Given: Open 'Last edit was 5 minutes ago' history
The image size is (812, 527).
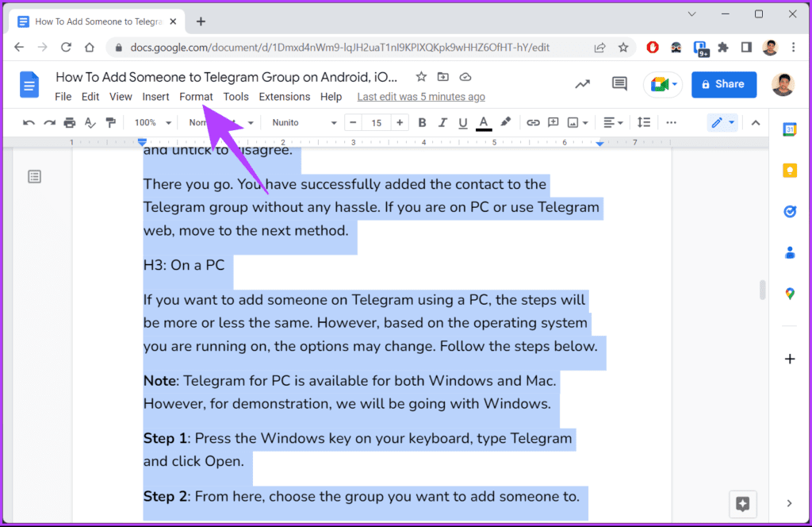Looking at the screenshot, I should coord(421,96).
